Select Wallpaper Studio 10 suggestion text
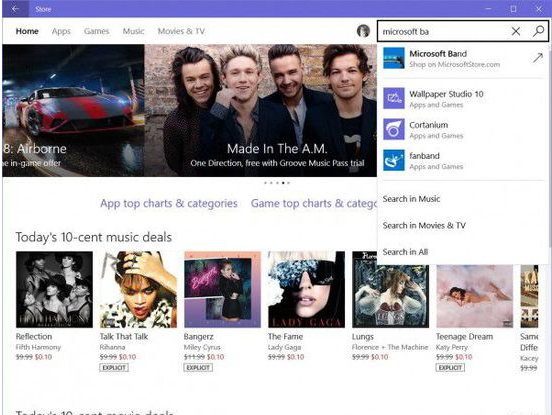This screenshot has height=415, width=552. click(446, 94)
